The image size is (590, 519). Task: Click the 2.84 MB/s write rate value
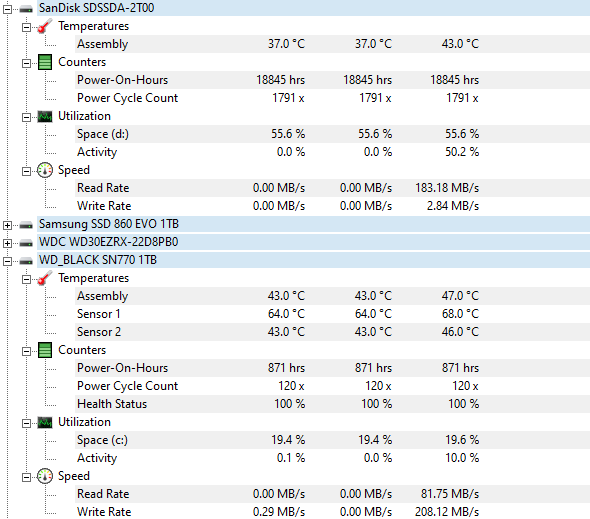click(x=453, y=206)
